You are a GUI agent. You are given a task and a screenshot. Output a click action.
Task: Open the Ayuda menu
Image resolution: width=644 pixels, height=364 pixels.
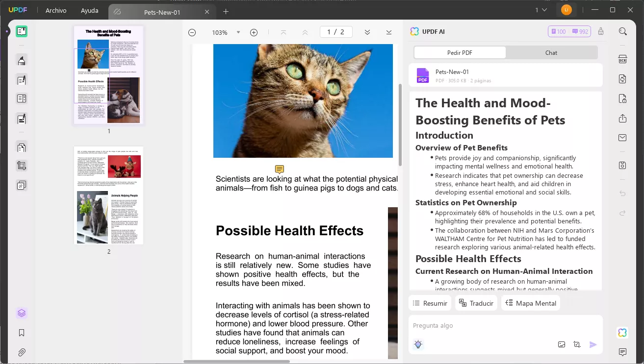click(89, 10)
